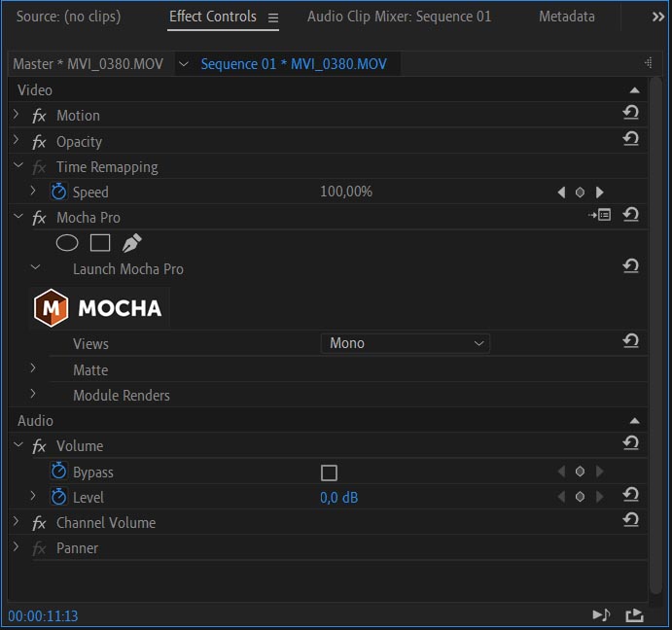Image resolution: width=672 pixels, height=630 pixels.
Task: Select the Effect Controls tab
Action: (213, 17)
